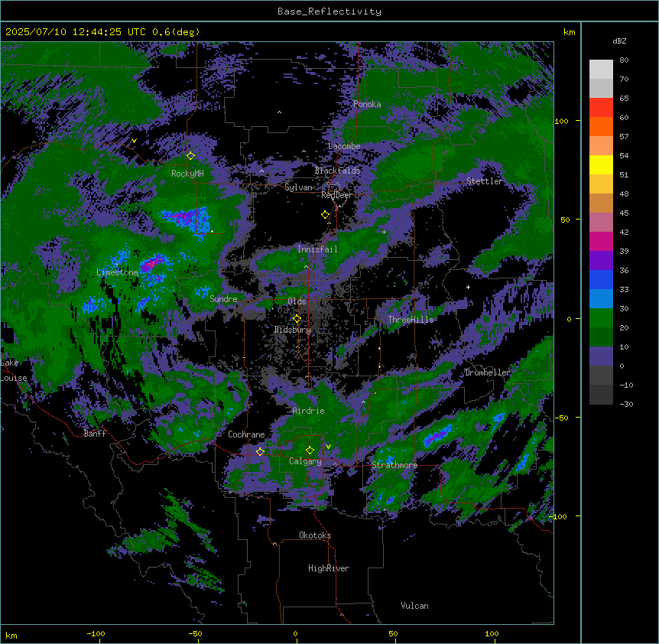Click the -50 tick label on bottom axis
This screenshot has width=659, height=644.
195,633
